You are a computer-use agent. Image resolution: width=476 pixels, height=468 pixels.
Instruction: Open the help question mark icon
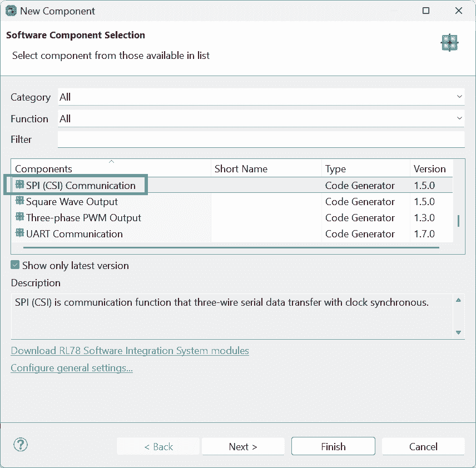tap(20, 445)
